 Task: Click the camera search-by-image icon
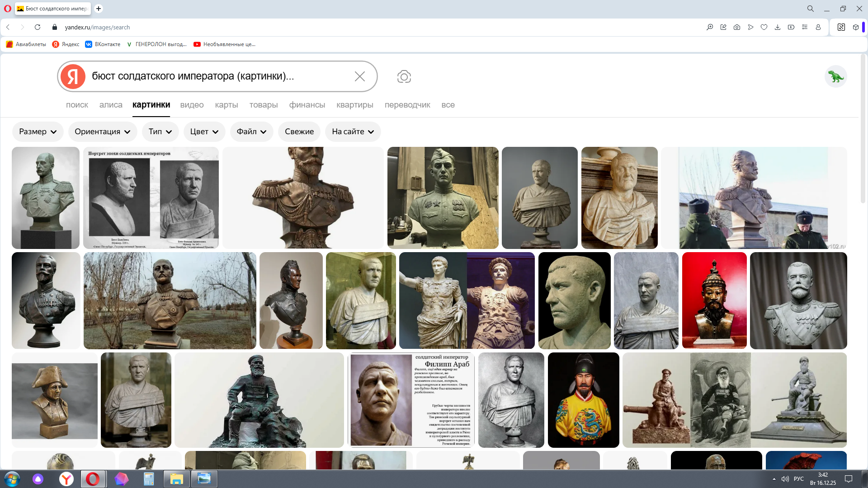click(404, 76)
